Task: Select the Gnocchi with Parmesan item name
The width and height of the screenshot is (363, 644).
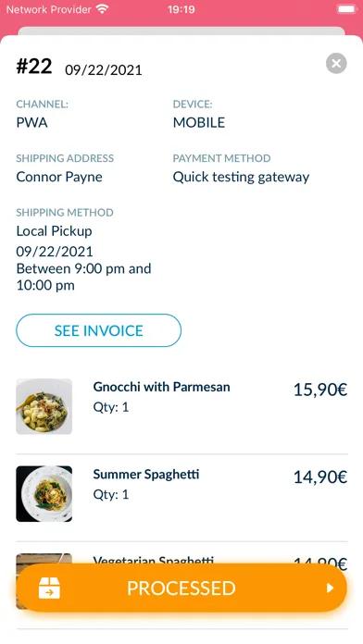Action: [161, 387]
